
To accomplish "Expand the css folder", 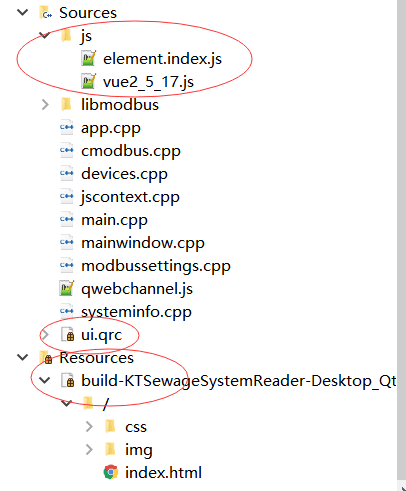I will pos(89,426).
